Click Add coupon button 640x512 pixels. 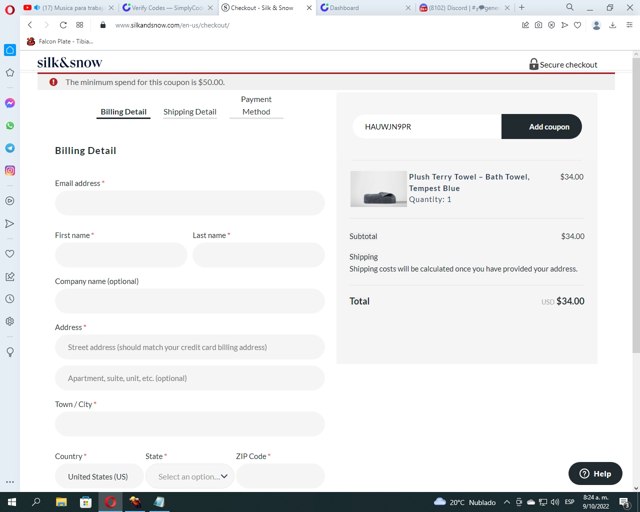542,127
